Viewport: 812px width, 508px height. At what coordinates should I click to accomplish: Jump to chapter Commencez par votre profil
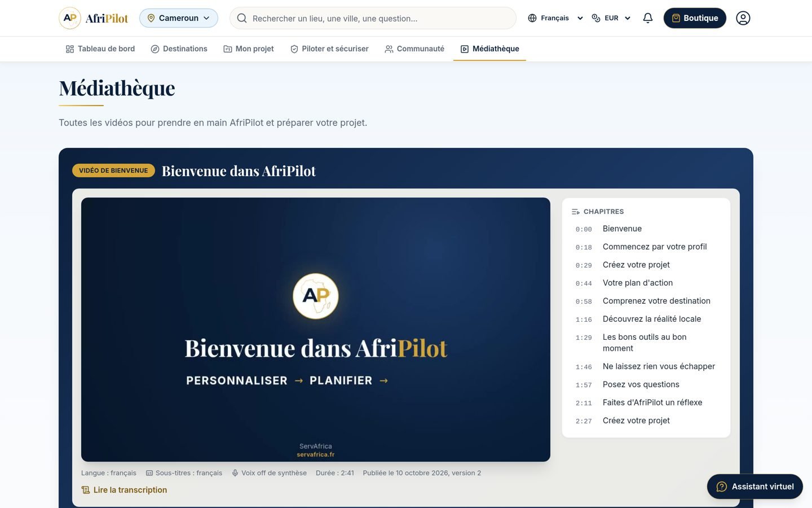coord(646,247)
